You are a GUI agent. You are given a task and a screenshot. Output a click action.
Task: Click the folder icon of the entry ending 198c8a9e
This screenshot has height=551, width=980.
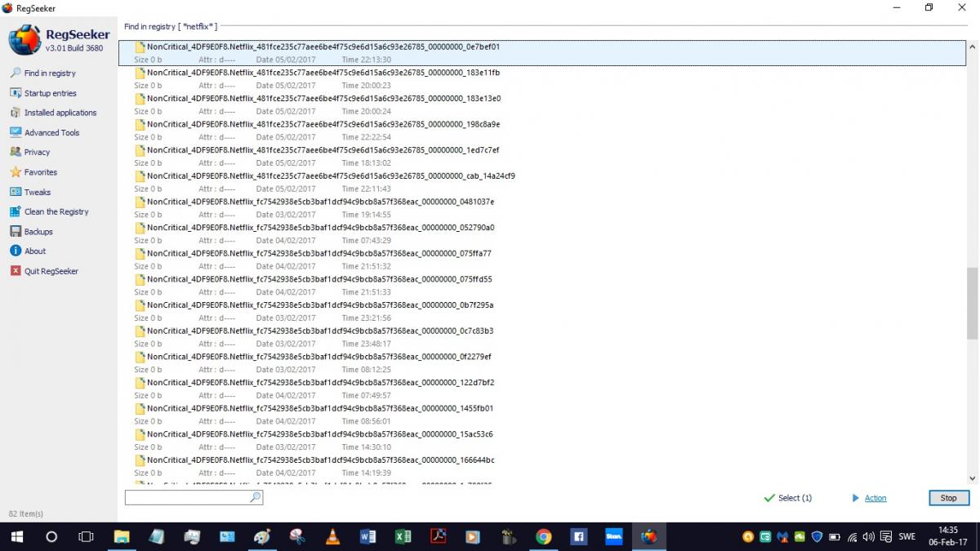coord(140,124)
